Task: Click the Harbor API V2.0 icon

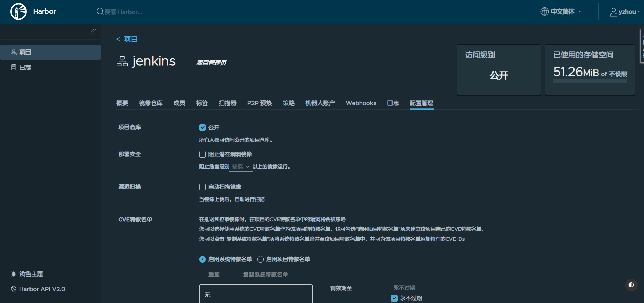Action: point(14,289)
